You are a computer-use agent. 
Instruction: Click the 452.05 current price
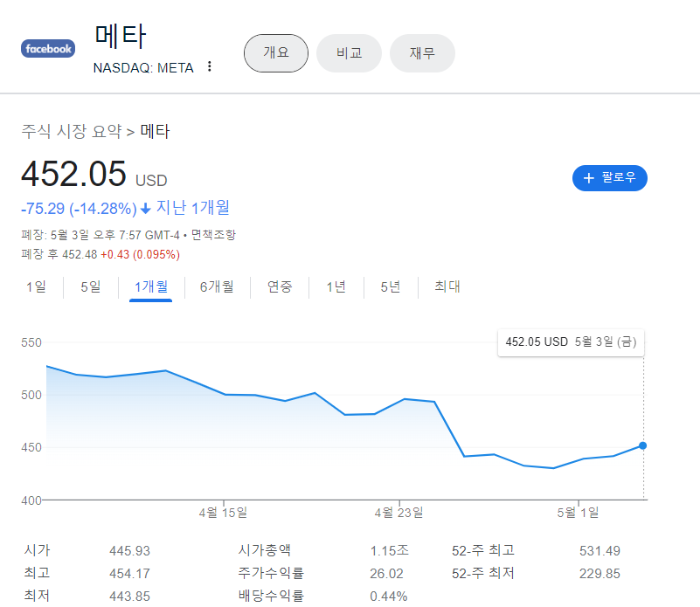(73, 174)
